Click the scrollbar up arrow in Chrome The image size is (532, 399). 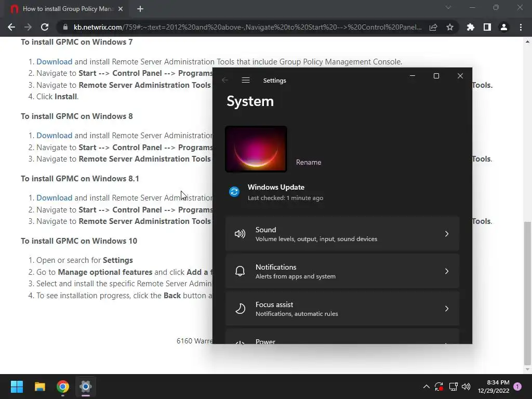click(527, 42)
